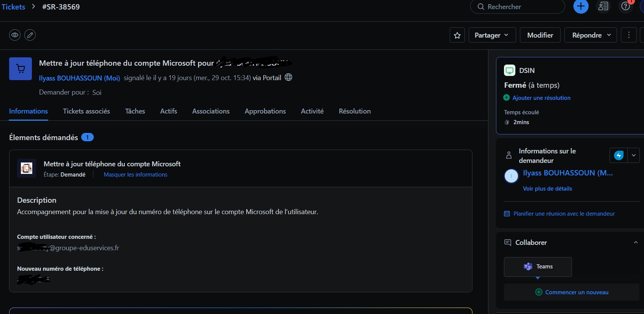
Task: Expand the requester info chevron dropdown
Action: point(633,155)
